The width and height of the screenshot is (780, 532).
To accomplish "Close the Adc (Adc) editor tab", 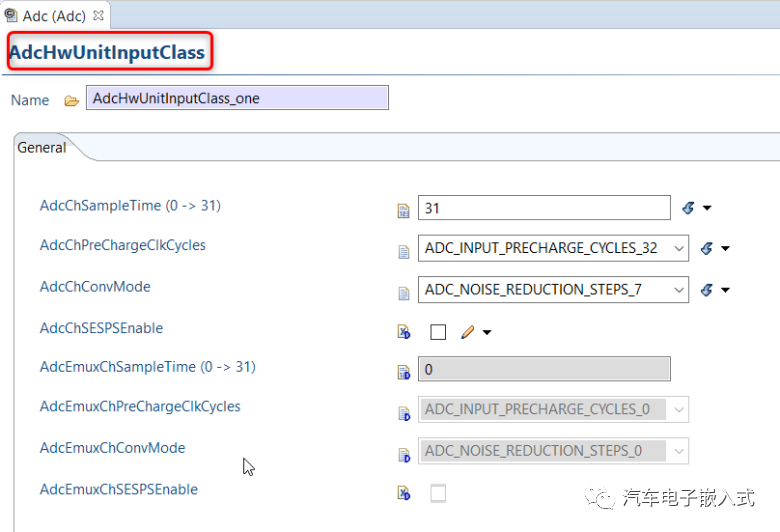I will (100, 15).
